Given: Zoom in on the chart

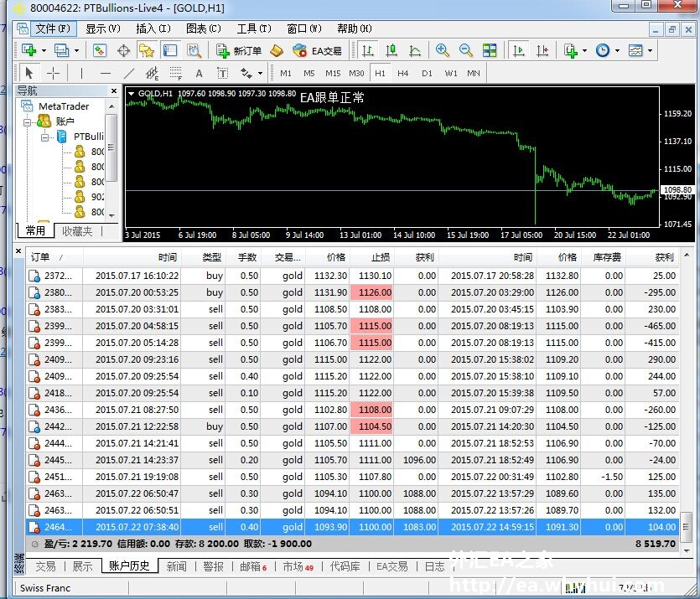Looking at the screenshot, I should (x=443, y=50).
